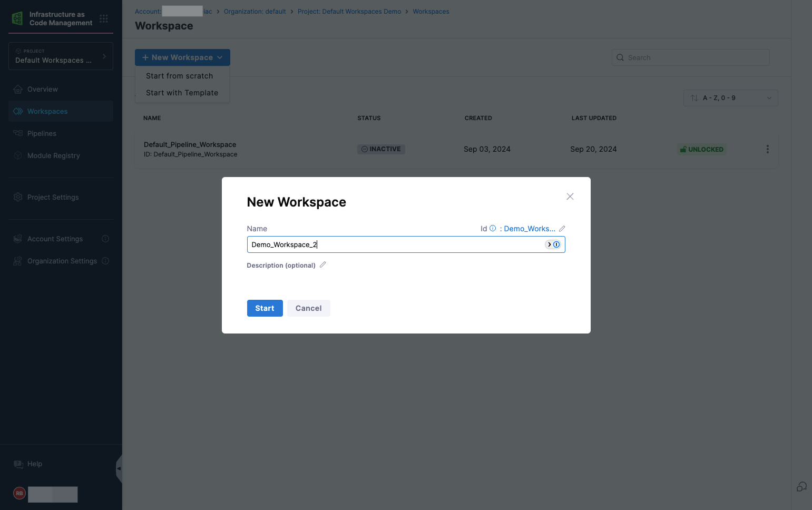Viewport: 812px width, 510px height.
Task: Click the Id info icon
Action: coord(493,228)
